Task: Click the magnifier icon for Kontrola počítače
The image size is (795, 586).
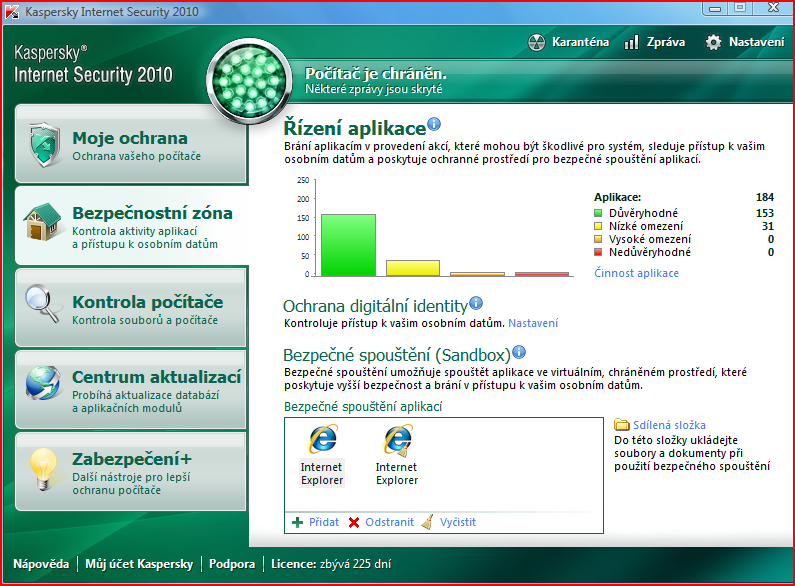Action: tap(43, 303)
